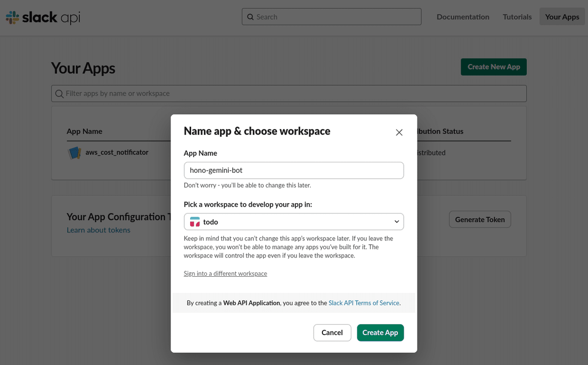Open the workspace picker dropdown
This screenshot has height=365, width=588.
[x=294, y=221]
